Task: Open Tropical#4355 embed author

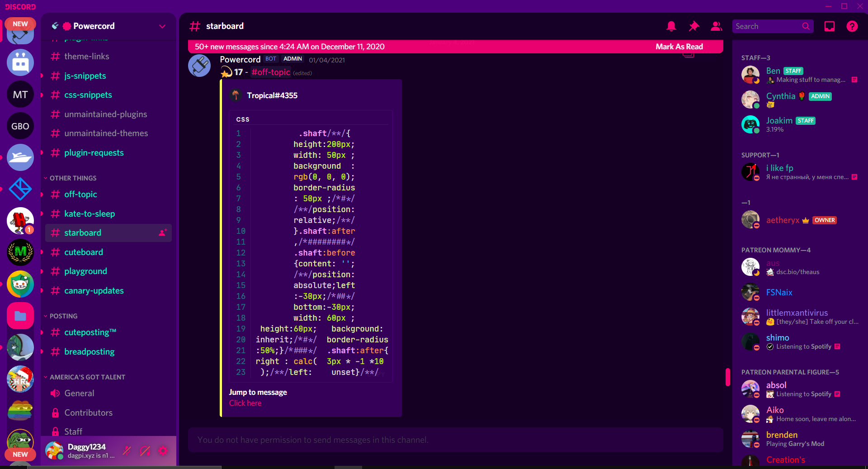Action: pos(272,95)
